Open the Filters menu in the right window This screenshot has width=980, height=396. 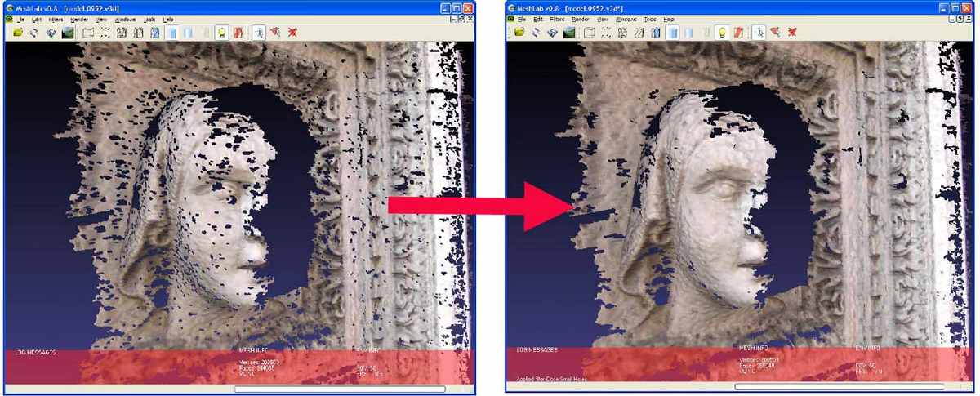click(557, 18)
